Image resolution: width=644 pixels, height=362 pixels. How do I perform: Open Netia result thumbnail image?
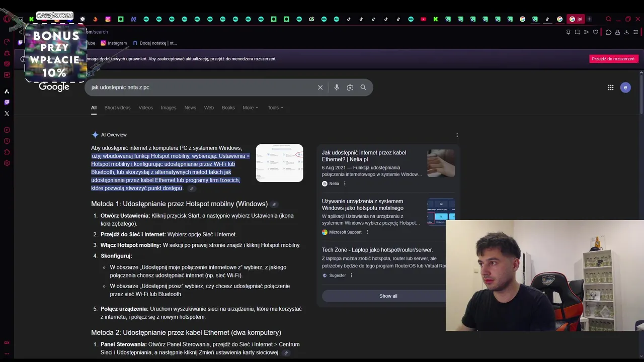pos(441,163)
